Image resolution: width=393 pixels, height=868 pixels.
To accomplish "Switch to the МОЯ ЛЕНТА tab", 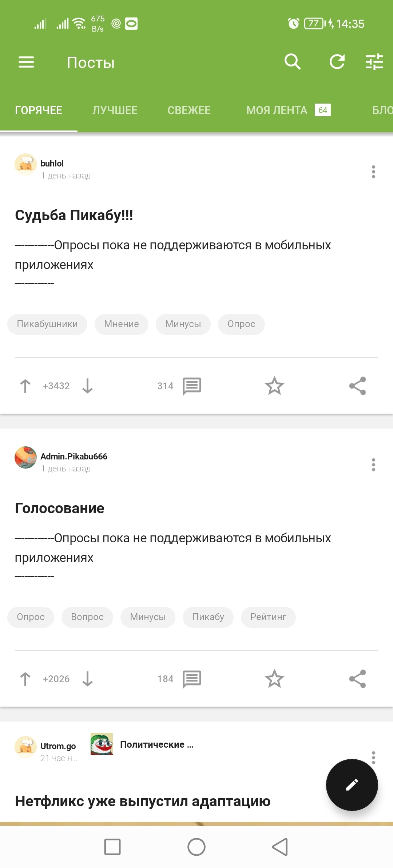I will click(277, 110).
